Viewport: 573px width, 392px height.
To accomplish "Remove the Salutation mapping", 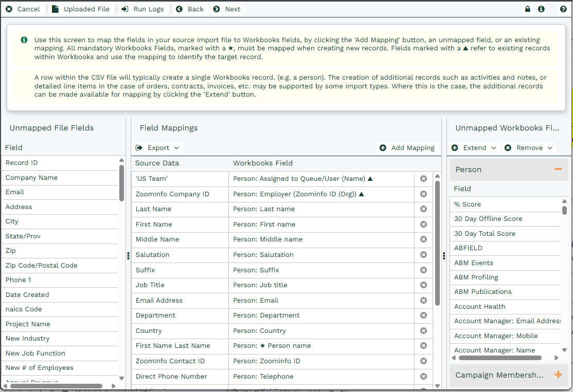I will (423, 255).
